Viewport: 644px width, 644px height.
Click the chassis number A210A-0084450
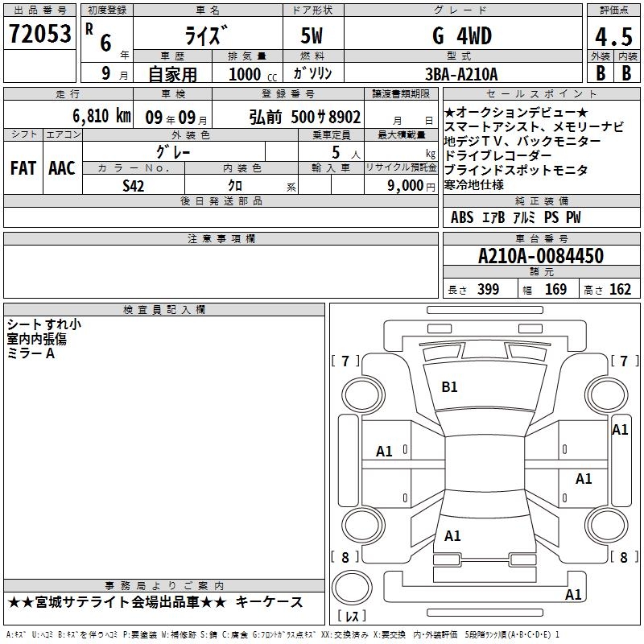[540, 256]
